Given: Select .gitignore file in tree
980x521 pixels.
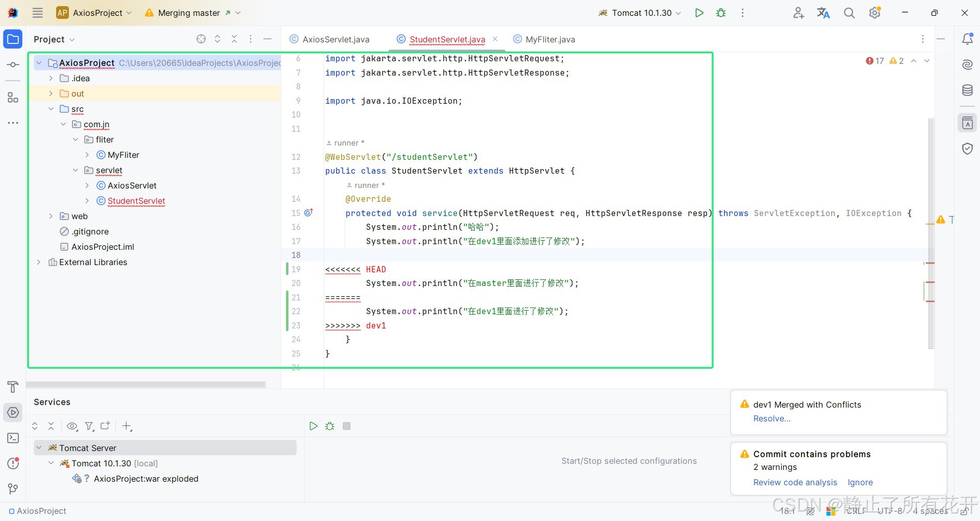Looking at the screenshot, I should 90,231.
